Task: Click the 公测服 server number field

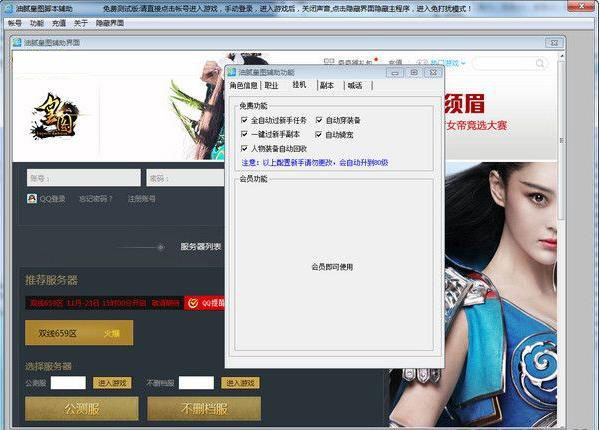Action: (x=68, y=383)
